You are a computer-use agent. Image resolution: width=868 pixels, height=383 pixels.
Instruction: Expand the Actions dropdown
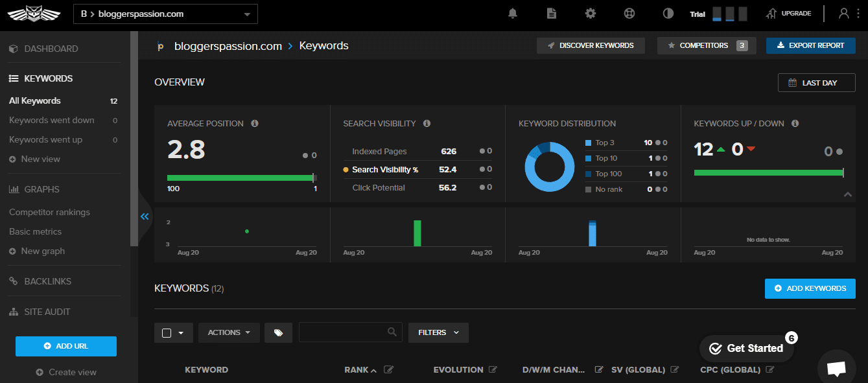pyautogui.click(x=229, y=332)
